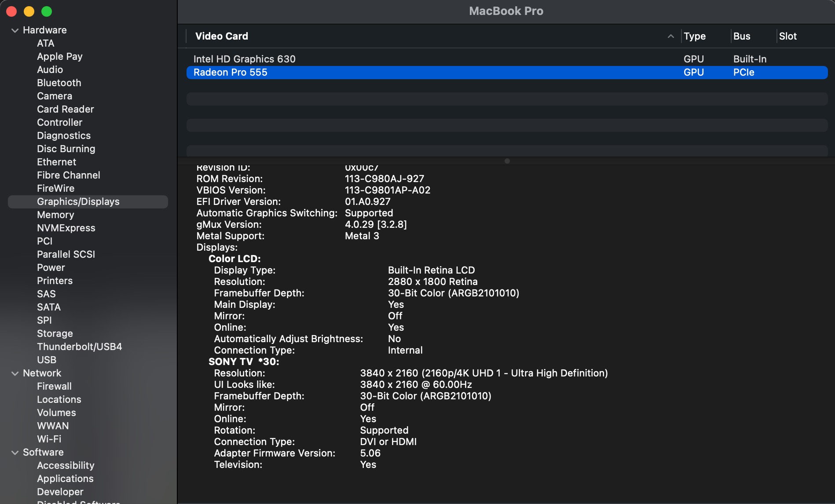Select Graphics/Displays in the sidebar
Viewport: 835px width, 504px height.
click(88, 201)
